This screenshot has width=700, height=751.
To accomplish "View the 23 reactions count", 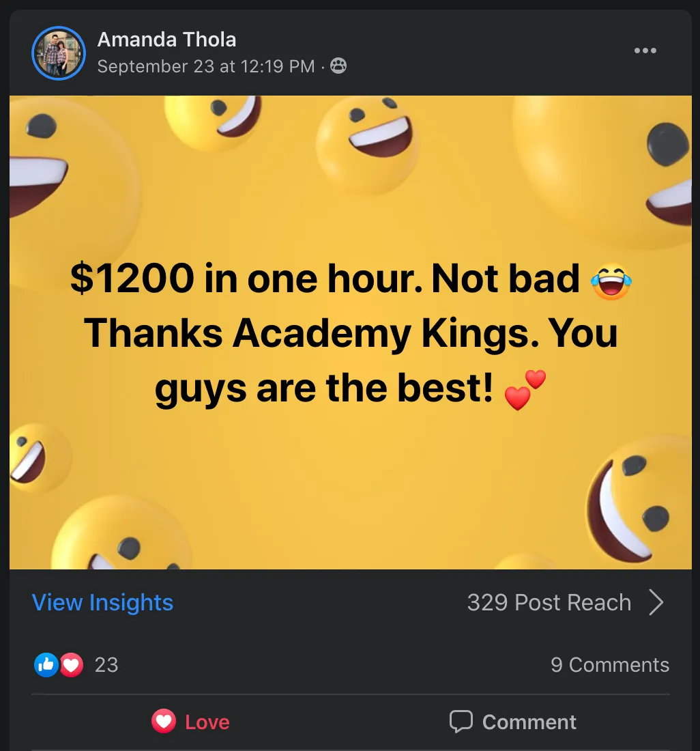I will coord(106,664).
